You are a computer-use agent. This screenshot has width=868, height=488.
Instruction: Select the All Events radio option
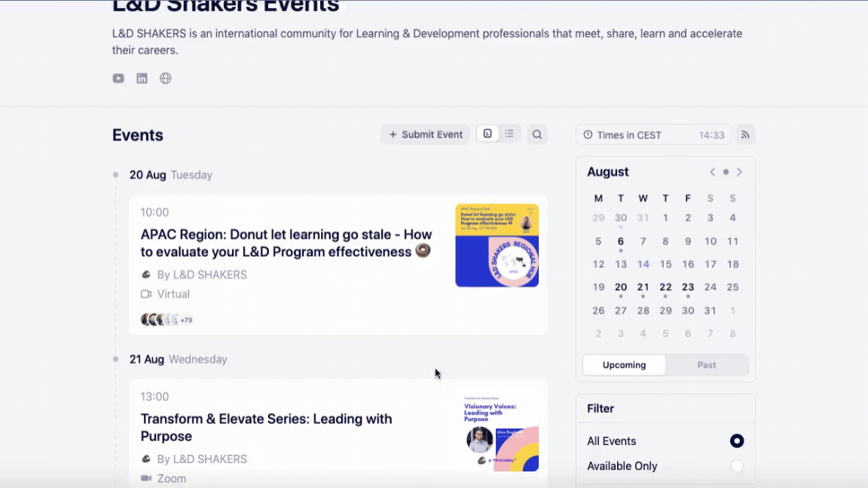click(737, 441)
